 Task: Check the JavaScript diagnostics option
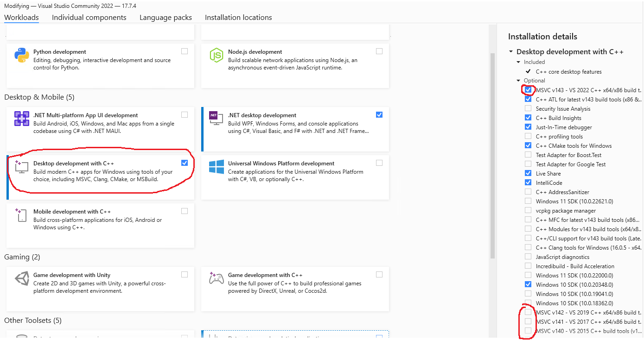[528, 257]
